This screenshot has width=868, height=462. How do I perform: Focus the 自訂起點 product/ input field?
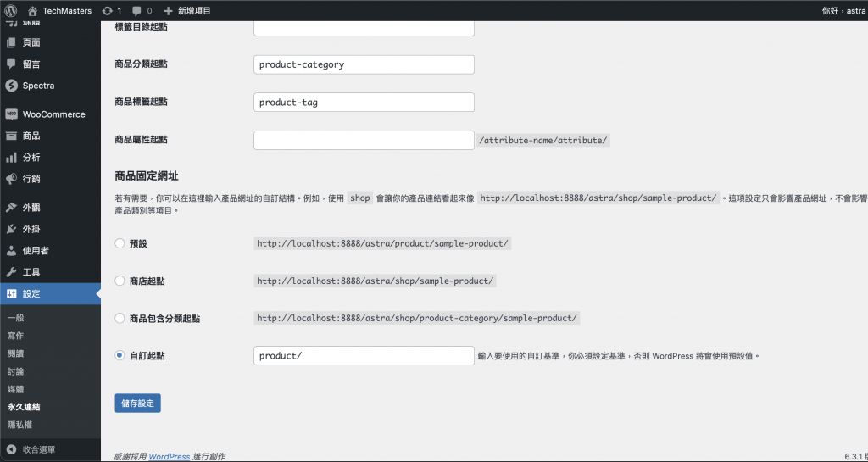[x=364, y=356]
